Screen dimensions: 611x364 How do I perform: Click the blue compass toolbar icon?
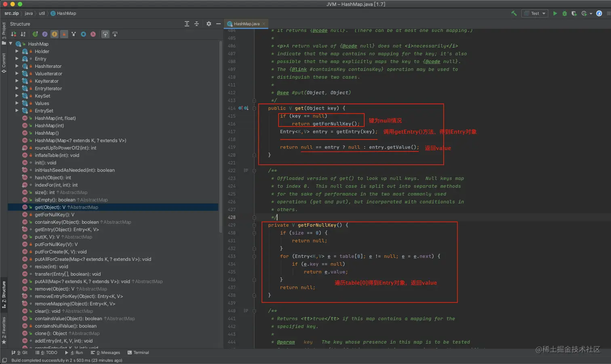(599, 13)
